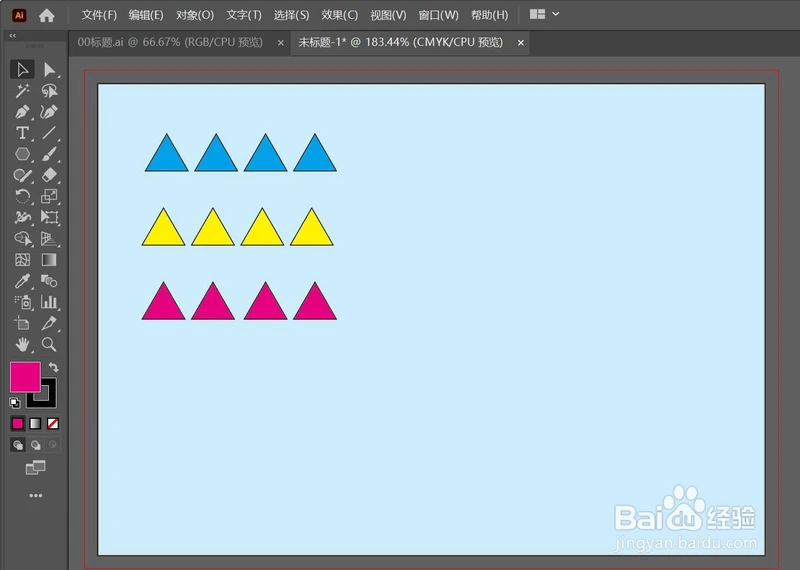Open the 视图(V) menu
The height and width of the screenshot is (570, 800).
(388, 15)
